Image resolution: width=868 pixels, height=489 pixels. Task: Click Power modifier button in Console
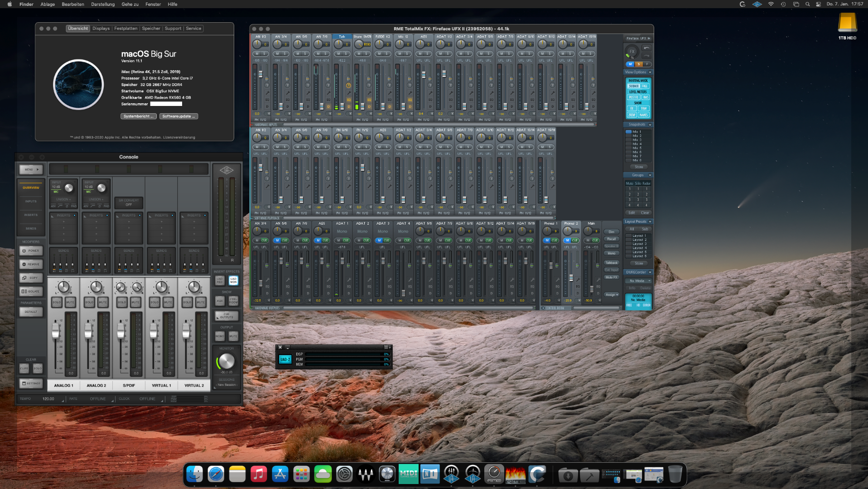31,251
